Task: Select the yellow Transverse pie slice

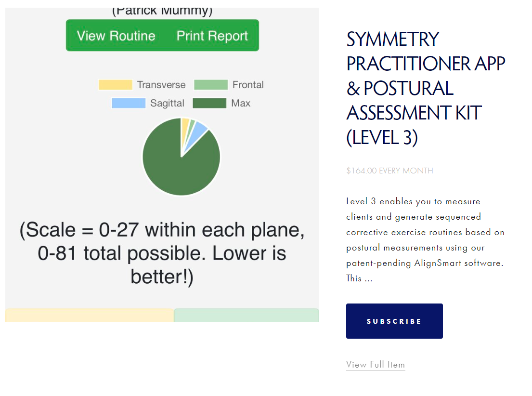Action: (185, 125)
